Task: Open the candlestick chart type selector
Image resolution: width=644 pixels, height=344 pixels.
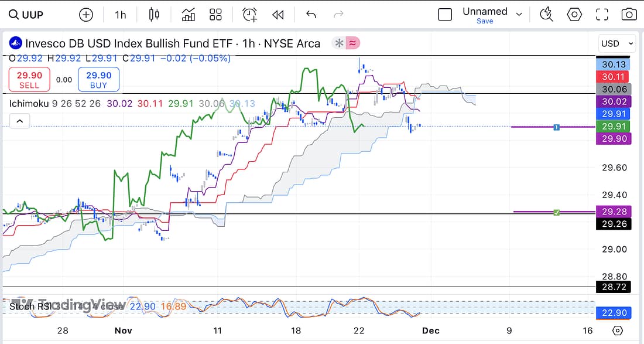Action: pyautogui.click(x=154, y=15)
